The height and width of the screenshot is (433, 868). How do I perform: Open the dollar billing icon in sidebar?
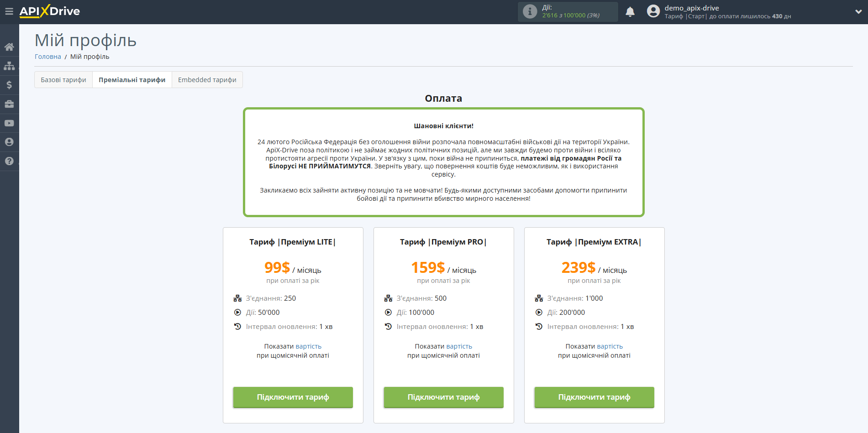point(9,85)
